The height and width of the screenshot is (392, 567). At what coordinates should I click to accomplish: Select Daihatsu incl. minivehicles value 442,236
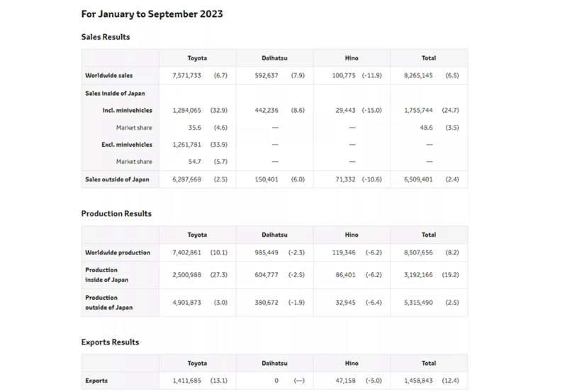pyautogui.click(x=266, y=111)
